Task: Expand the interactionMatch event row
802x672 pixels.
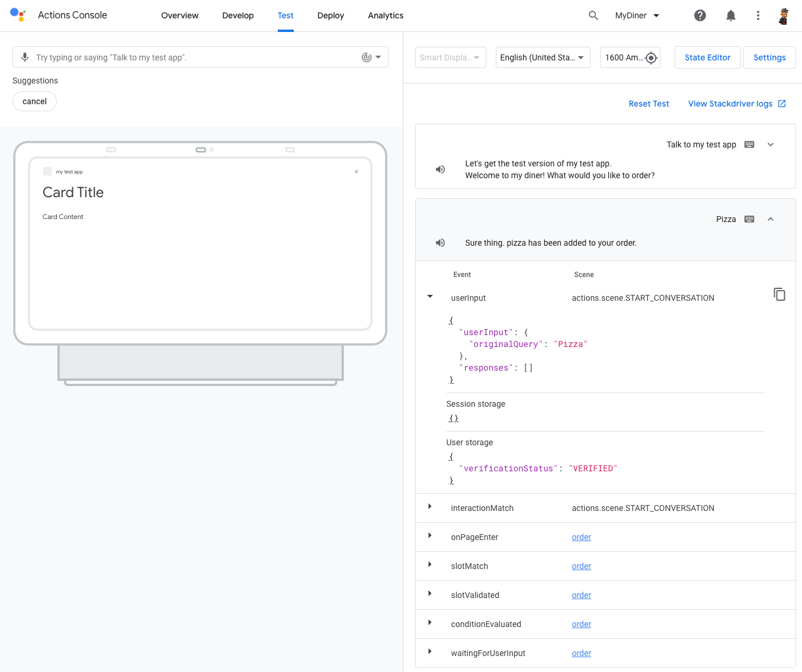Action: coord(430,507)
